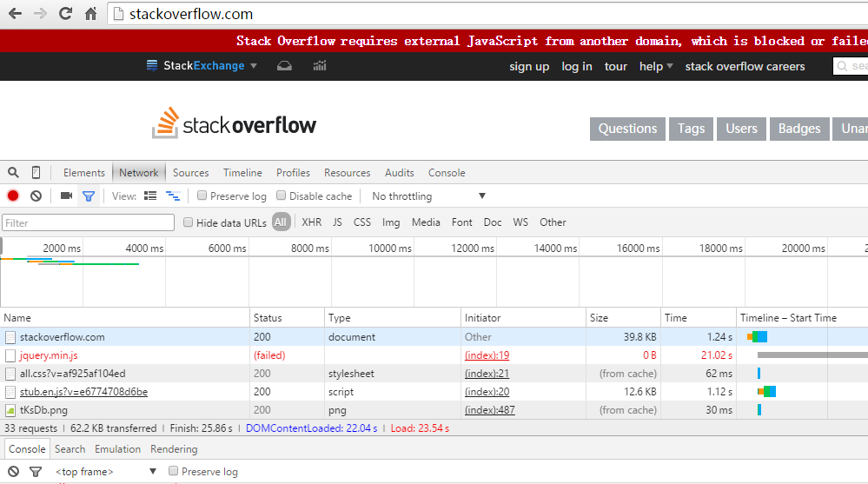Open the drawer Search tab
The image size is (868, 484).
point(70,449)
